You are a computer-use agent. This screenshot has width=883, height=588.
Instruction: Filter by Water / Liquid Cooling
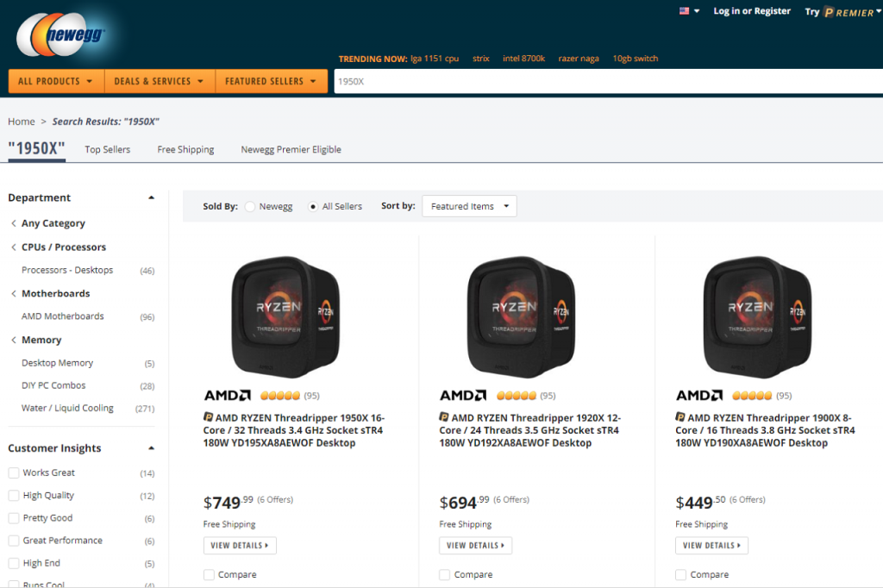coord(67,408)
